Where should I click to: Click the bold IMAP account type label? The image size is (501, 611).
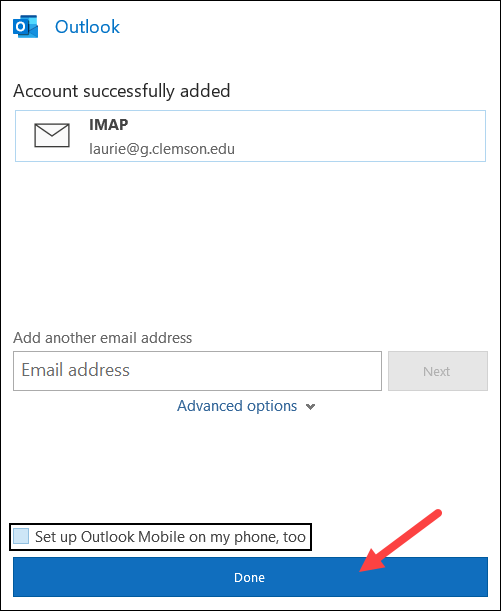109,125
